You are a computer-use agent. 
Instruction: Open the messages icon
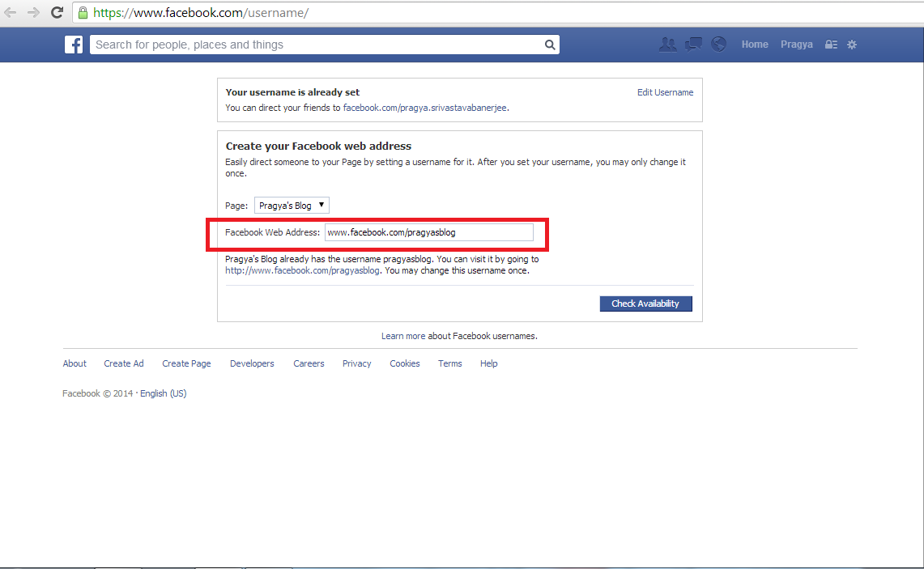point(693,45)
